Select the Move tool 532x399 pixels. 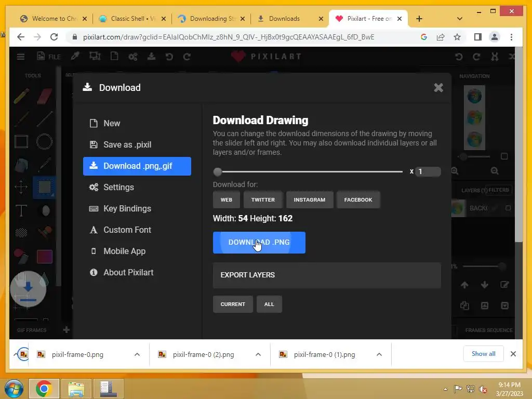pyautogui.click(x=21, y=187)
